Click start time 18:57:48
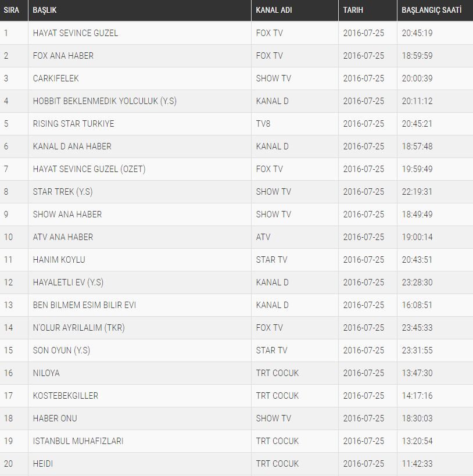 pos(417,146)
